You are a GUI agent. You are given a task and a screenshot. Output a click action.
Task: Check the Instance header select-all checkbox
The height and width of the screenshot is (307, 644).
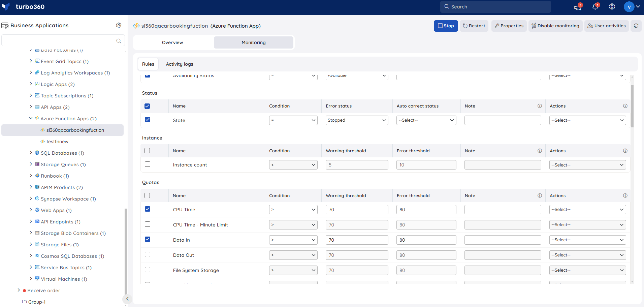[x=147, y=151]
